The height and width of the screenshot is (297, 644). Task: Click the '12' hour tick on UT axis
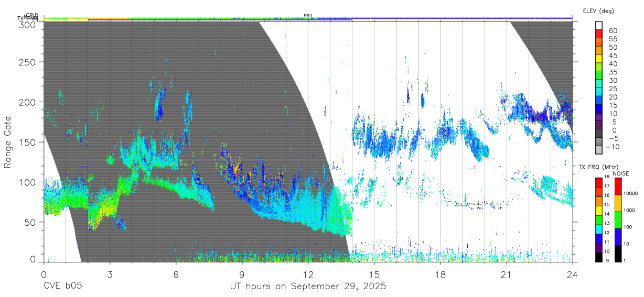pos(308,274)
